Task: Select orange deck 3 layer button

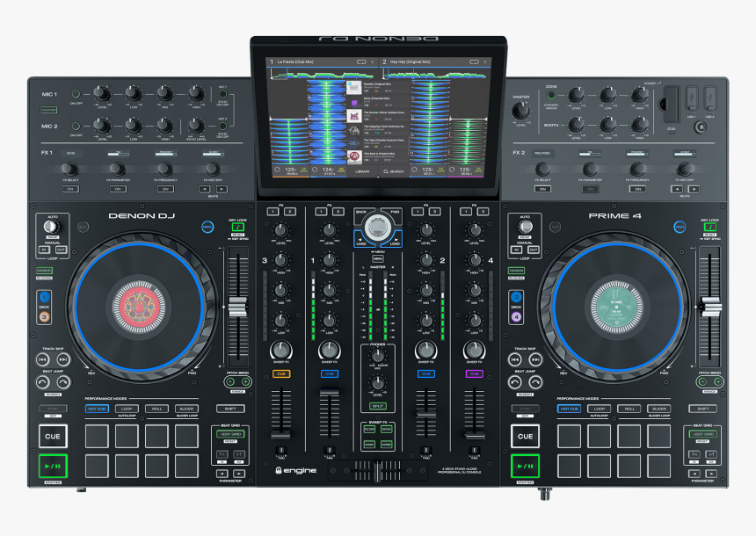Action: click(x=44, y=316)
